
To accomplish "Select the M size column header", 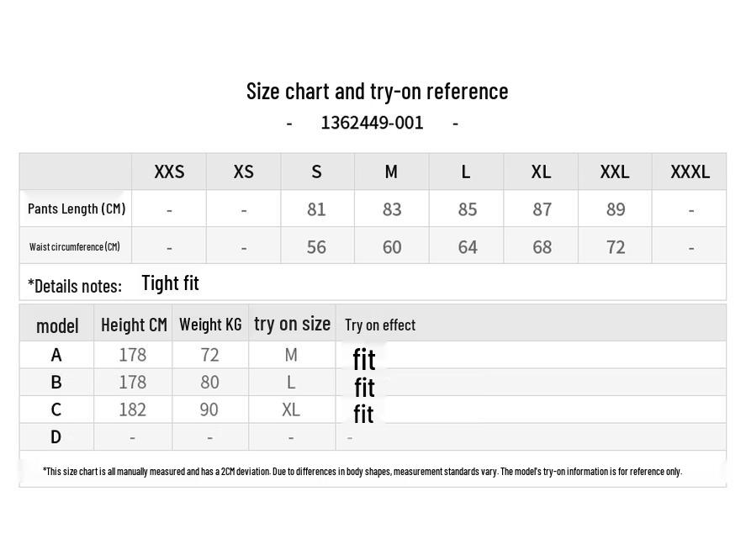I will pos(391,172).
